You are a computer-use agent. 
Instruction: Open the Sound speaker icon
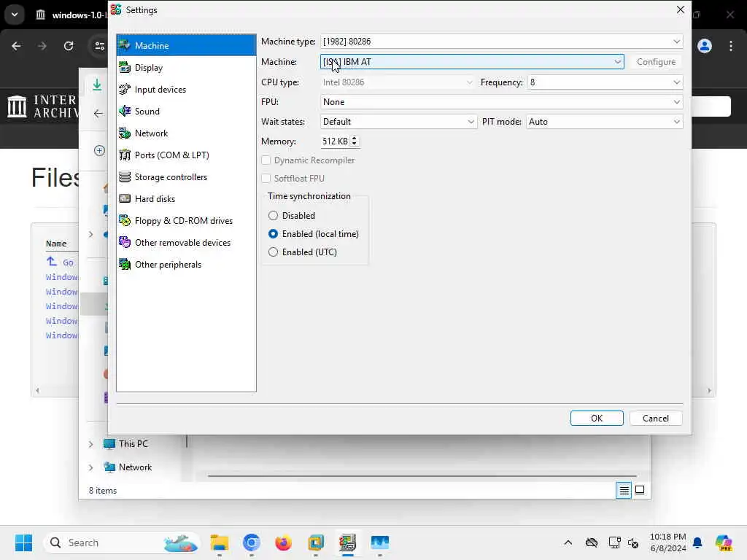pos(125,111)
